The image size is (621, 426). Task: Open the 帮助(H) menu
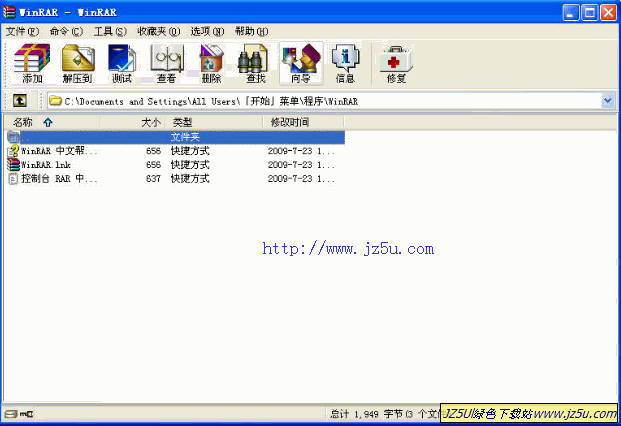pos(251,31)
